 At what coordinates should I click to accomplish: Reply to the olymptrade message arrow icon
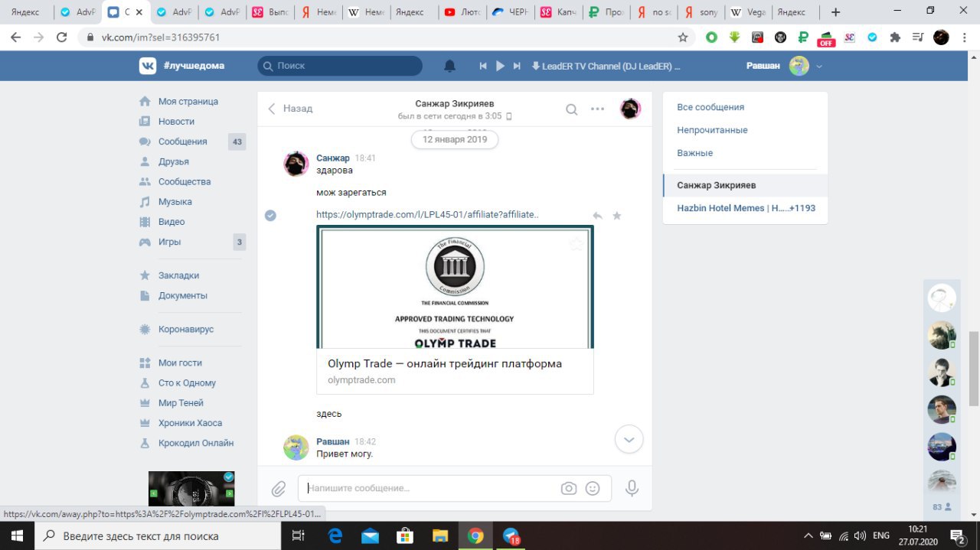[x=597, y=216]
